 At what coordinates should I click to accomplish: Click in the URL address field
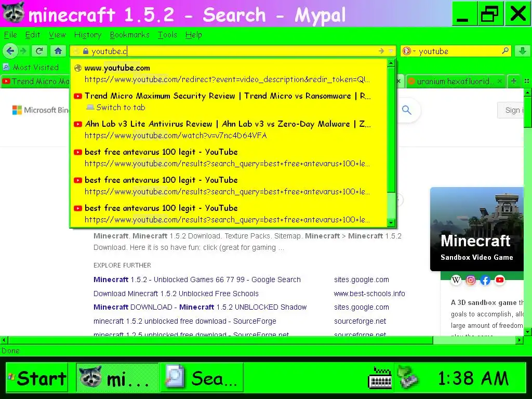tap(233, 51)
